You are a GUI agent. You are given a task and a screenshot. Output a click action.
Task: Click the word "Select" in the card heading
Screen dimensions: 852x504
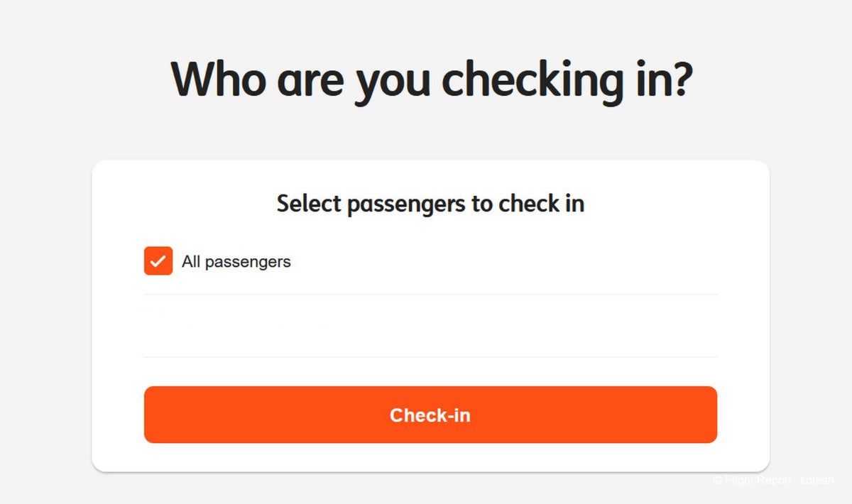point(309,204)
